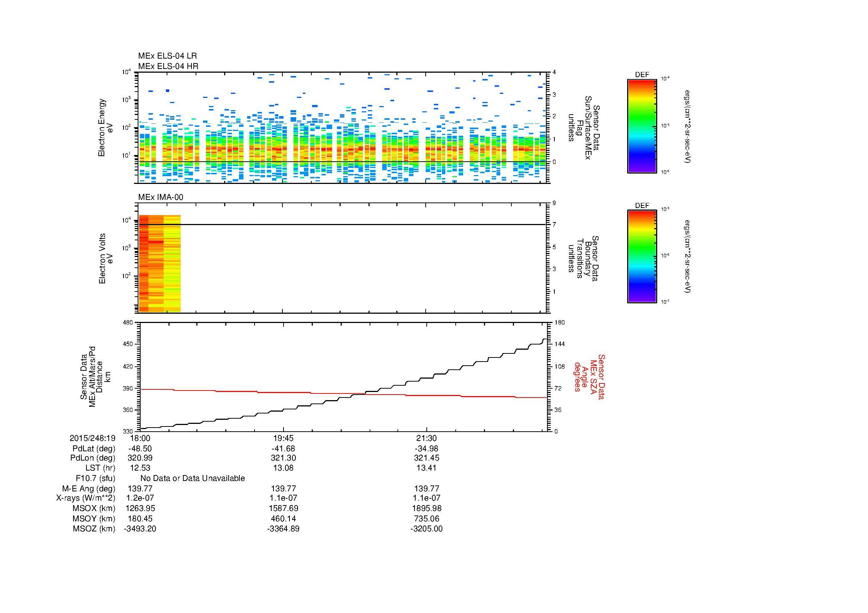Click the PdLat value '-41.68'
This screenshot has height=613, width=868.
coord(283,449)
